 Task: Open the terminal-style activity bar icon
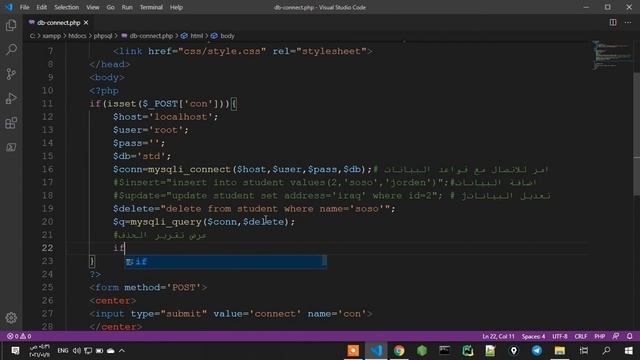click(11, 147)
